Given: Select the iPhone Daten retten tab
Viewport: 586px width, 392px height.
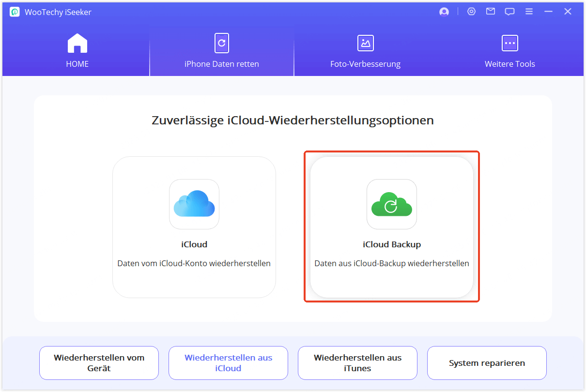Looking at the screenshot, I should 221,63.
